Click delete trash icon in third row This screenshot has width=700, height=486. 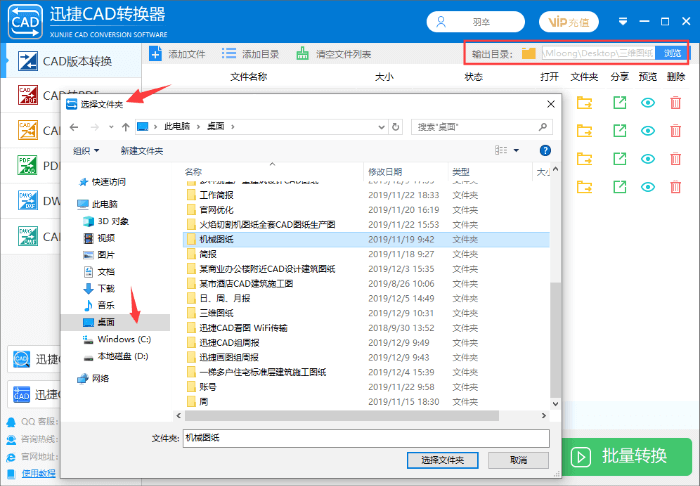click(x=675, y=159)
